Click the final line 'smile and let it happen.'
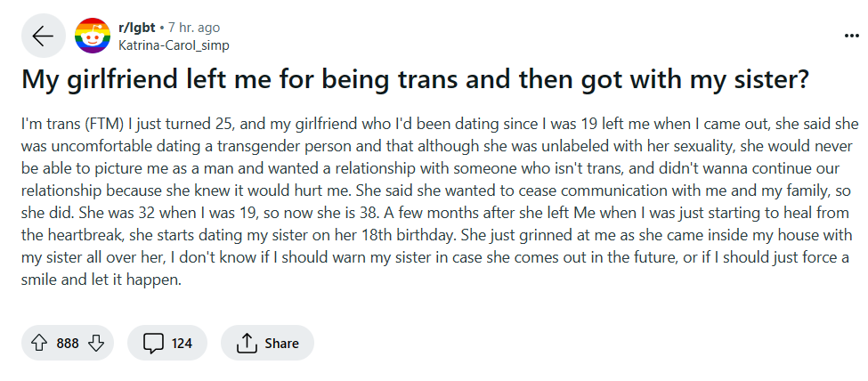This screenshot has width=868, height=381. [101, 280]
